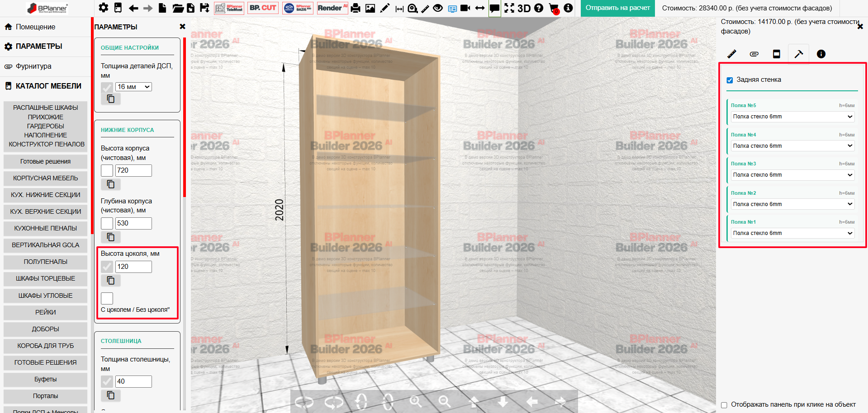Open the КУХОННЫЕ ПЕНАЛЫ category

[x=46, y=228]
